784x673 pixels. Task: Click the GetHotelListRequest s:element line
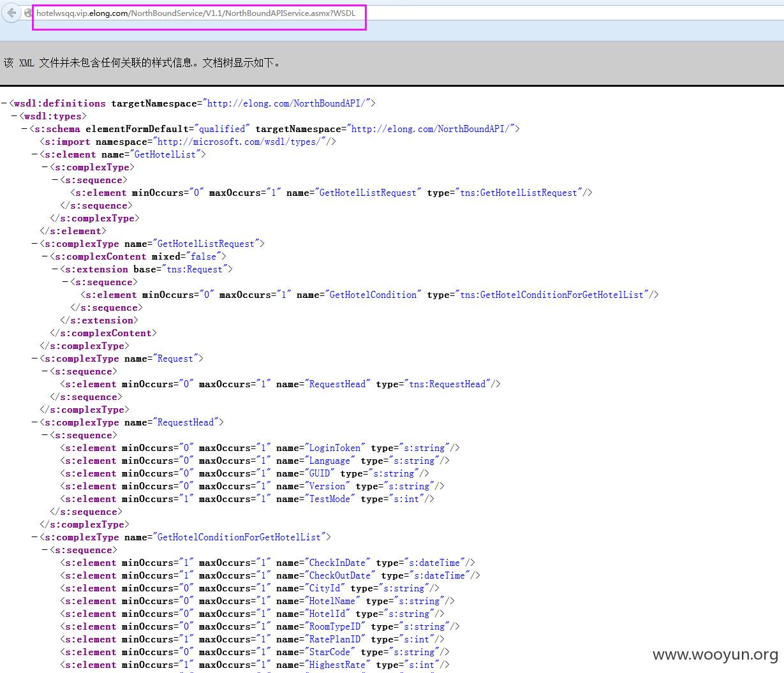click(x=331, y=193)
